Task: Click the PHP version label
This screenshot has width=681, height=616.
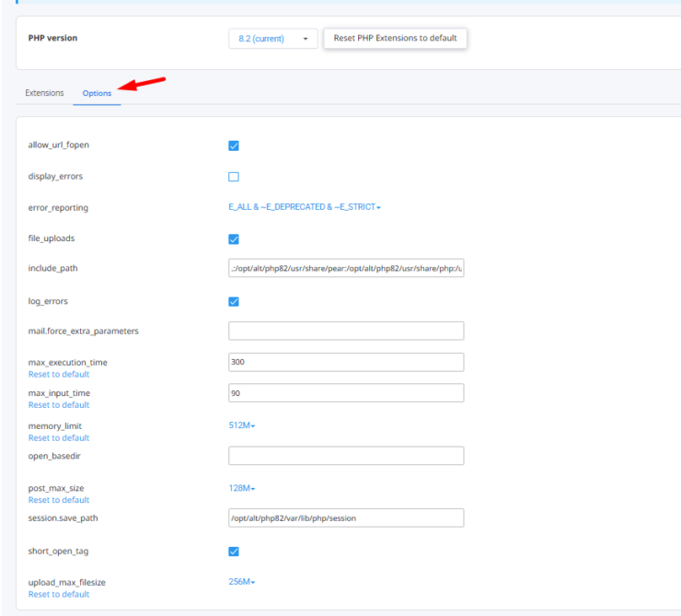Action: 52,38
